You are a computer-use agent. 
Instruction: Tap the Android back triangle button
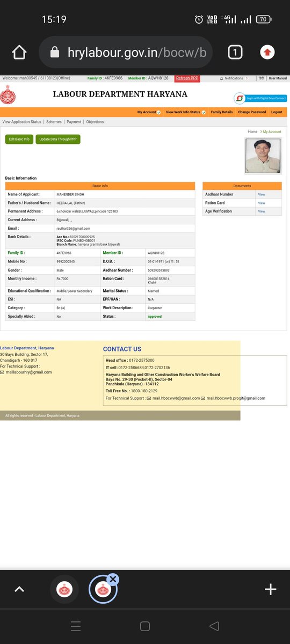214,626
